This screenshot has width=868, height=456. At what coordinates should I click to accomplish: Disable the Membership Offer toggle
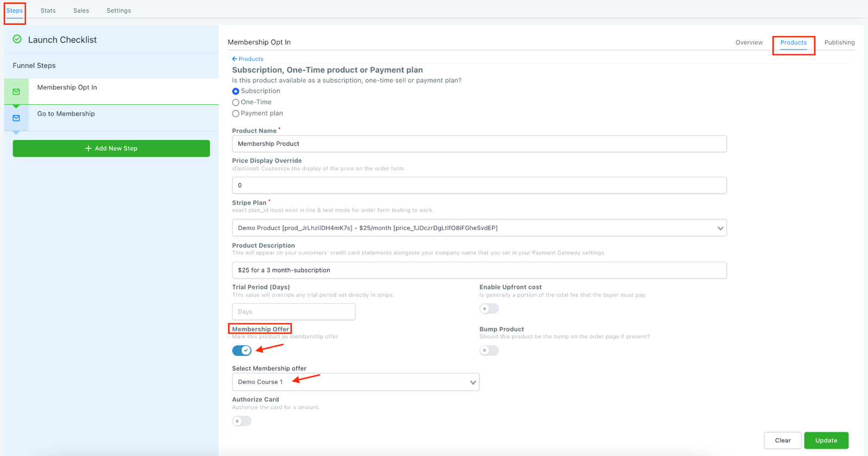(x=242, y=350)
